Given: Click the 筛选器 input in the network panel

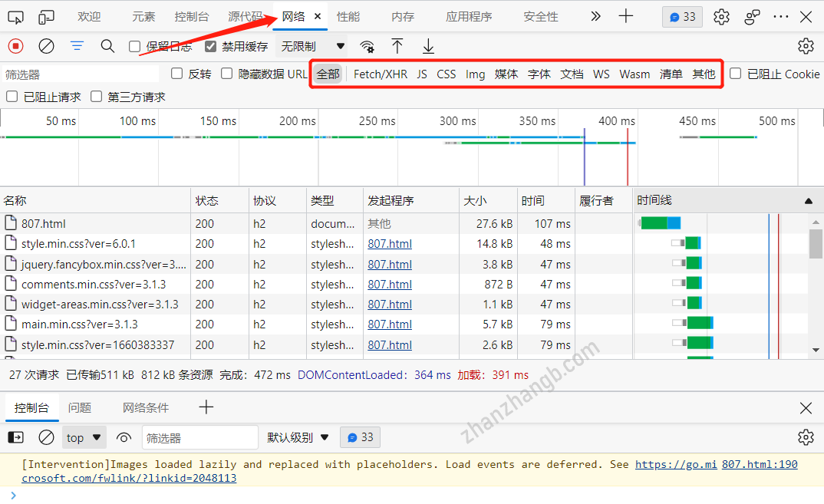Looking at the screenshot, I should tap(81, 74).
